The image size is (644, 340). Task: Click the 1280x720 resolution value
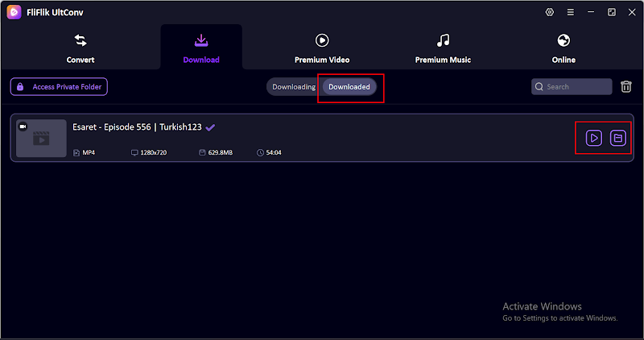tap(153, 152)
